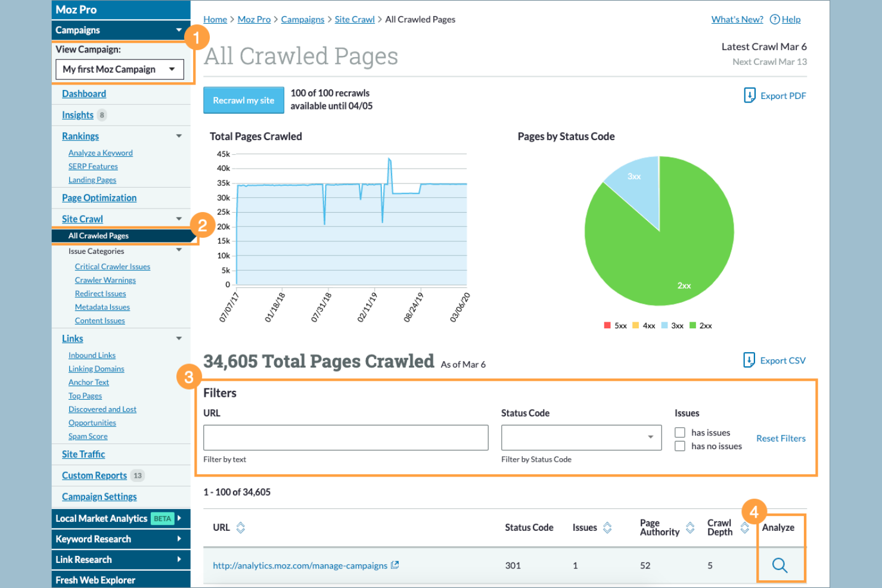Sort table by Page Authority arrows
Screen dimensions: 882x588
tap(690, 527)
